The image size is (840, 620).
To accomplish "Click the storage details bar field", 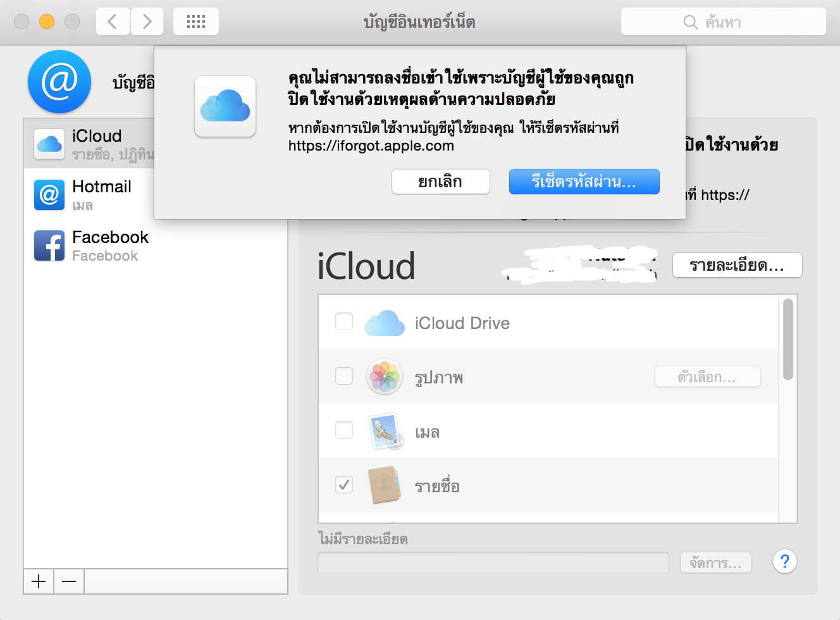I will coord(493,563).
